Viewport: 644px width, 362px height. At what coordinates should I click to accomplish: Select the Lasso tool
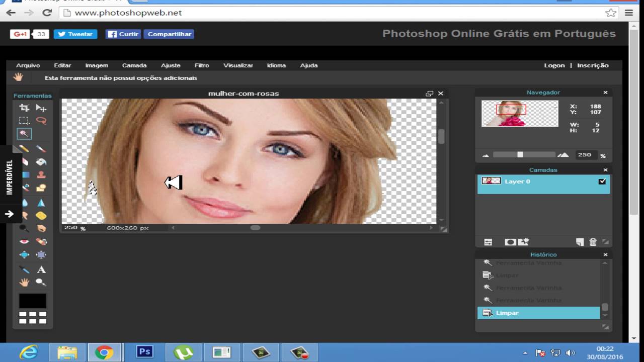coord(41,121)
